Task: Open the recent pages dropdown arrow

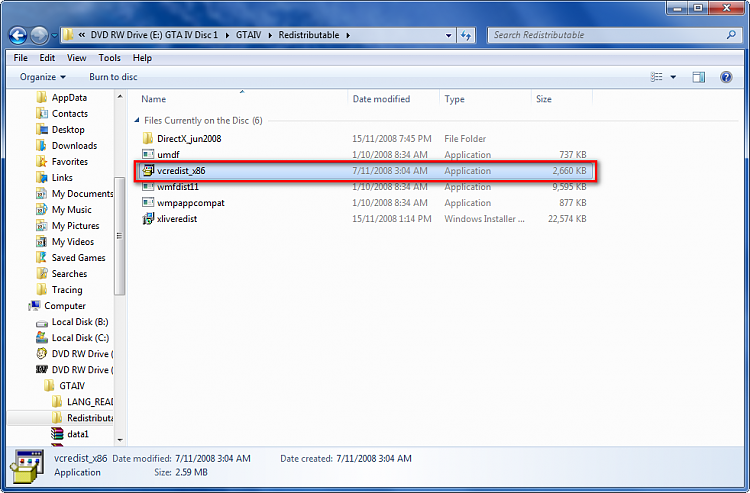Action: pos(54,35)
